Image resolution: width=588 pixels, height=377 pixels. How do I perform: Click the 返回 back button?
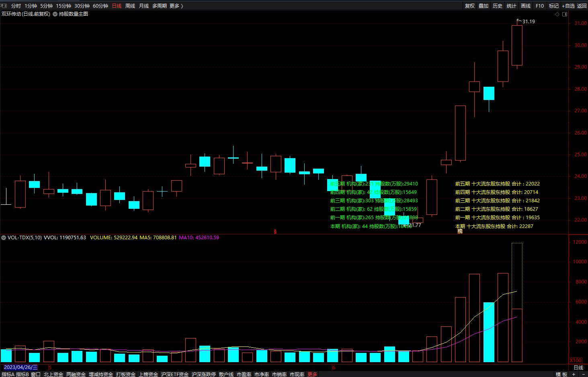[582, 6]
